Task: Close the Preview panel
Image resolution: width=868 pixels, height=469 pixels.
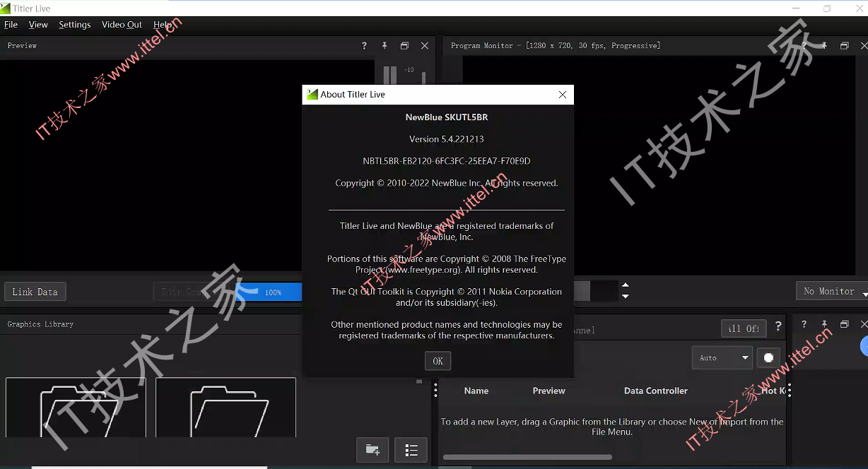Action: point(425,46)
